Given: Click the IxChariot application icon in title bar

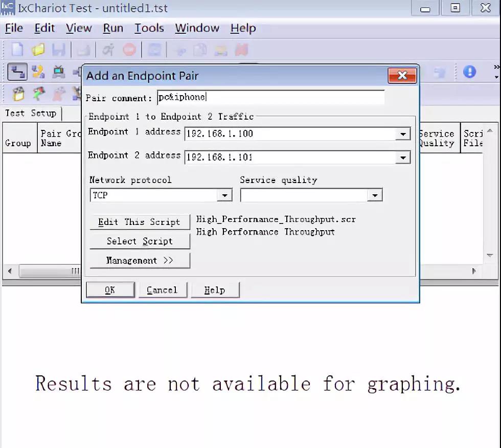Looking at the screenshot, I should (8, 8).
